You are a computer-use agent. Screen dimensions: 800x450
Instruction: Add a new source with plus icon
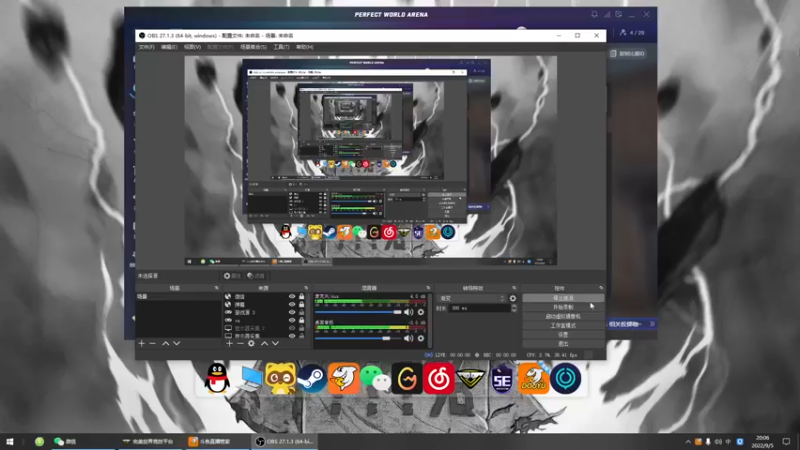point(229,343)
